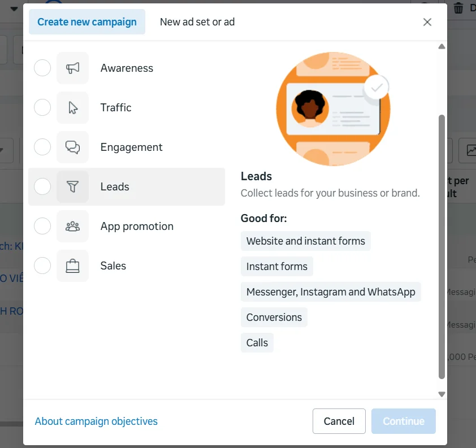Switch to the New ad set or ad tab
Screen dimensions: 476x448
[x=197, y=22]
